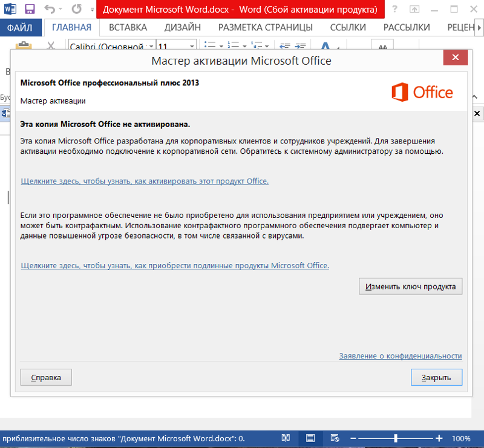
Task: Save the document with the floppy icon
Action: 30,9
